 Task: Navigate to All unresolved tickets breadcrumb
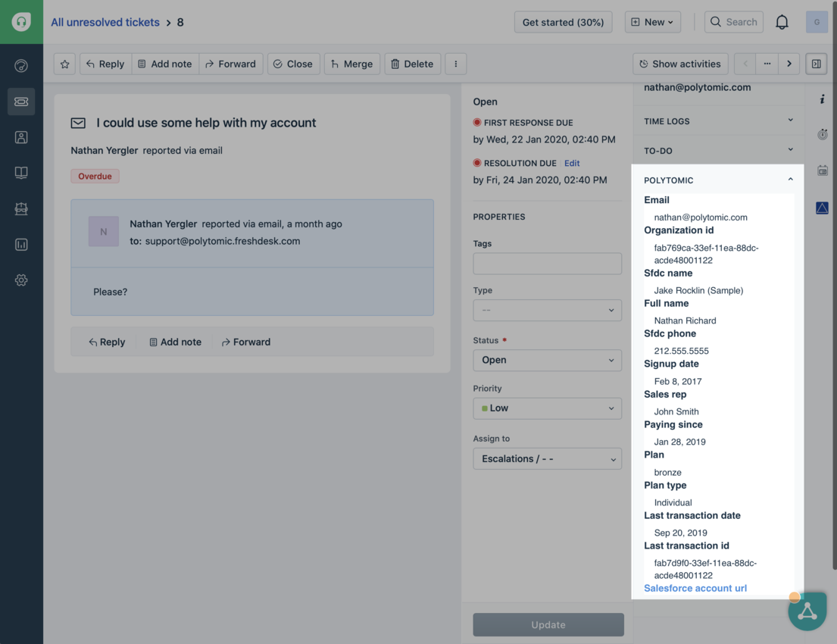105,22
